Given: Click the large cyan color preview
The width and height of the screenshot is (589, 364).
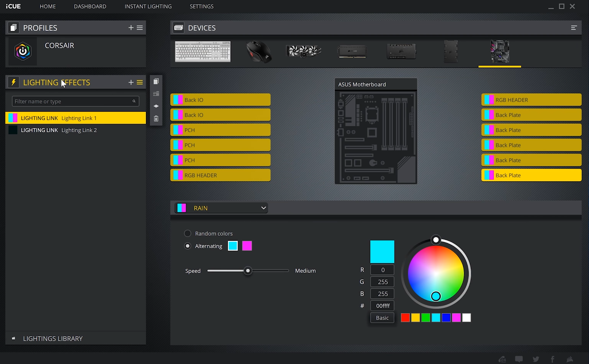Looking at the screenshot, I should click(x=382, y=252).
